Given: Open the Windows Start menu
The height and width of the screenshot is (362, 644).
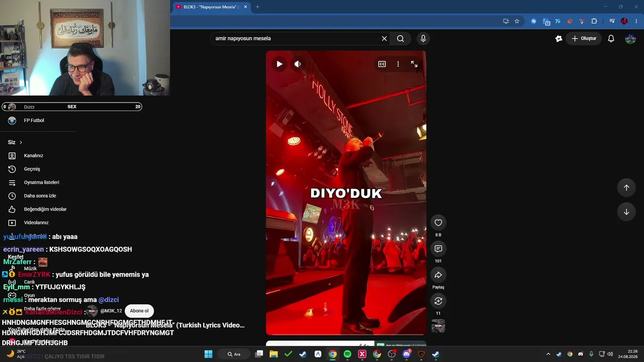Looking at the screenshot, I should (208, 354).
